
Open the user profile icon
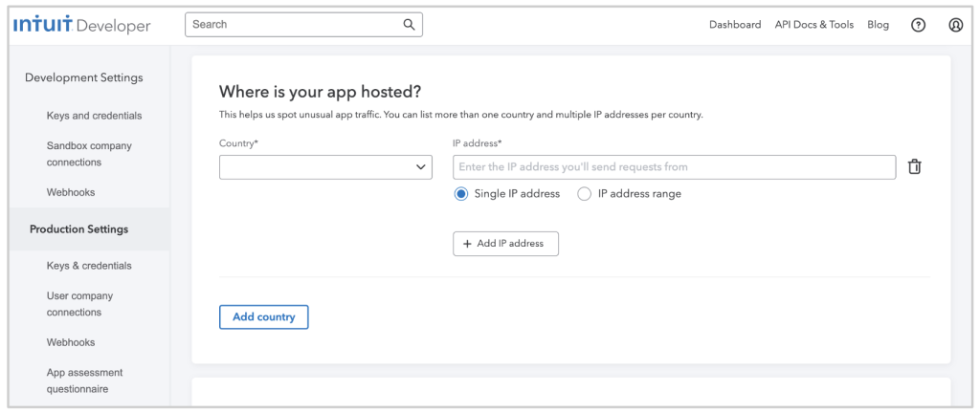tap(956, 25)
